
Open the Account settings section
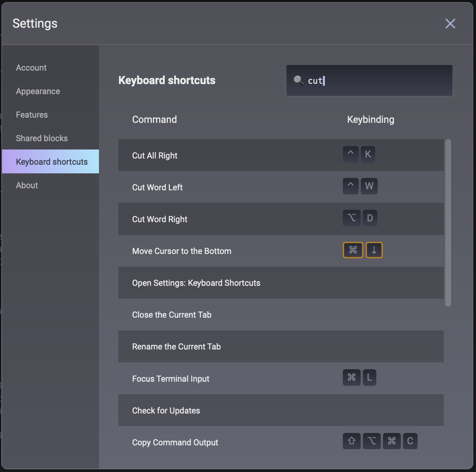[x=31, y=68]
